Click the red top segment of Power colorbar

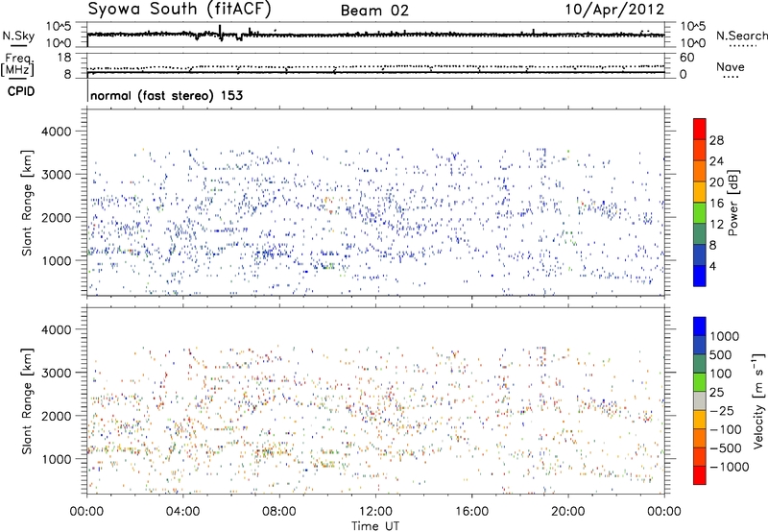[x=700, y=129]
